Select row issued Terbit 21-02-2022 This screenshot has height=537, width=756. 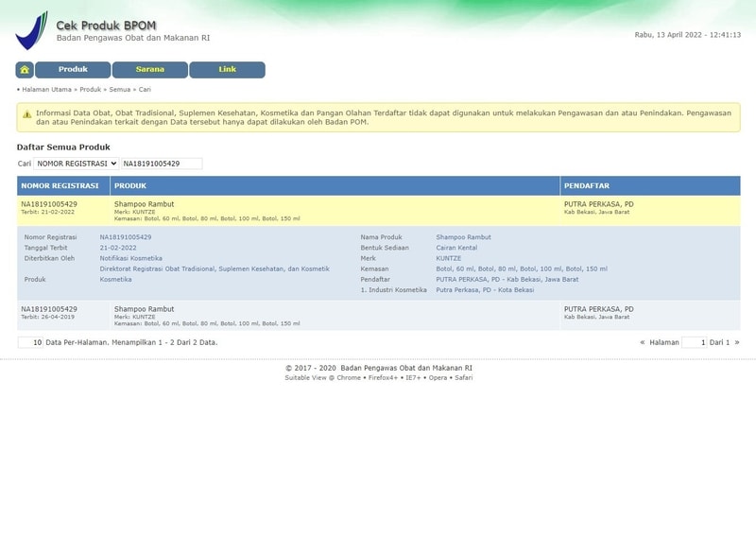click(379, 211)
